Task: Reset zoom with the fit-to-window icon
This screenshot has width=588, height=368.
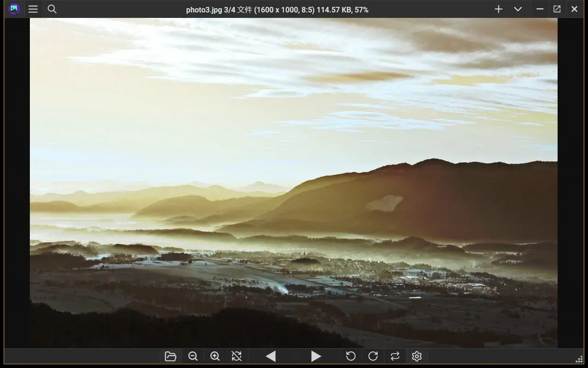Action: (x=237, y=356)
